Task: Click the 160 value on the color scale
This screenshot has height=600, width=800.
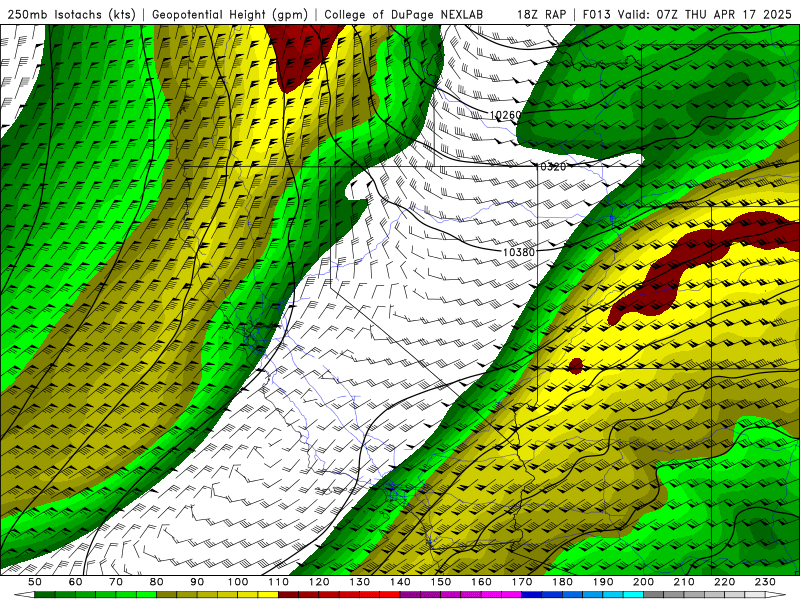Action: click(481, 582)
